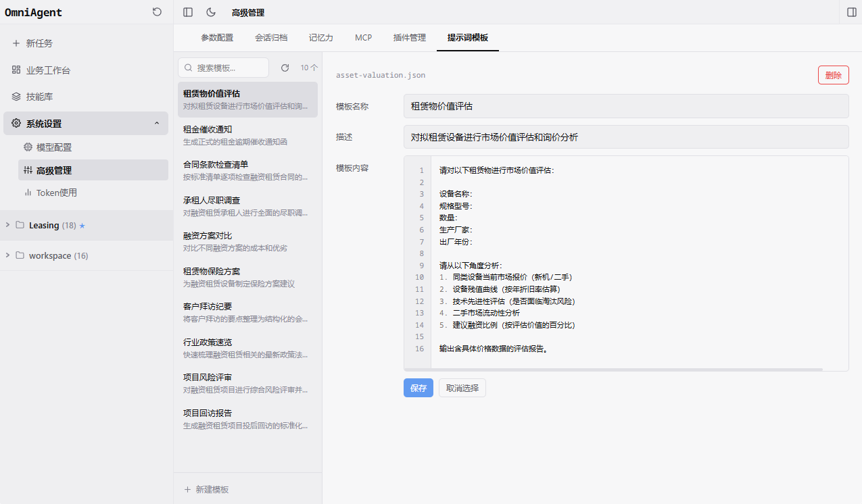Select the 项目风险评审 template
862x504 pixels.
tap(247, 383)
